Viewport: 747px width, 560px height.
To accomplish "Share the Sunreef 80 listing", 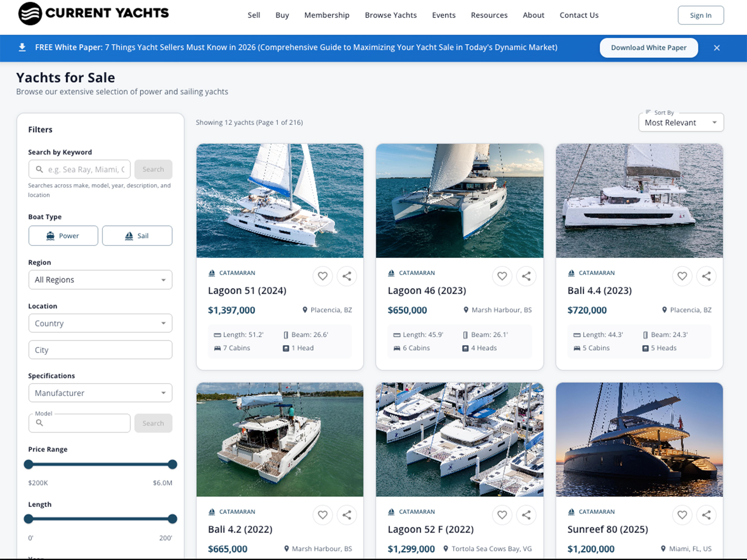I will 706,515.
